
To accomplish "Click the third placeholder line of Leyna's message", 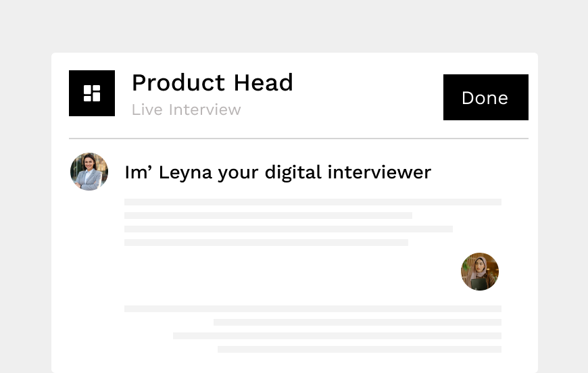I will tap(288, 229).
